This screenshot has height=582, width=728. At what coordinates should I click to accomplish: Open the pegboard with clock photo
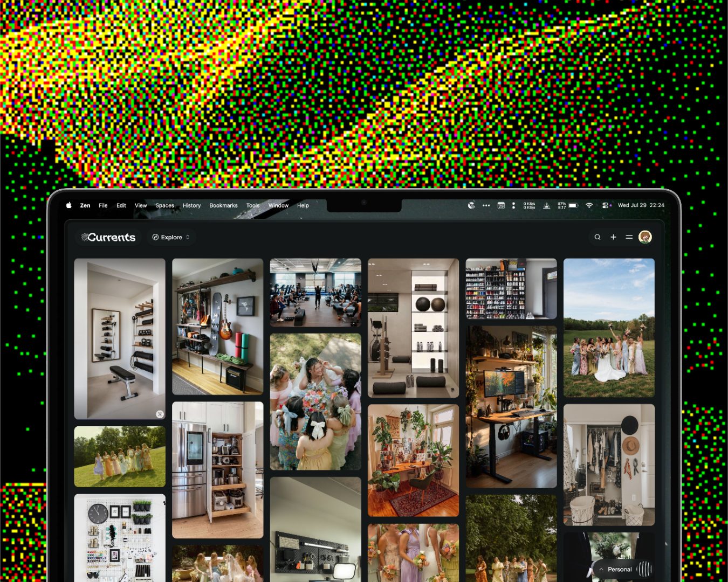[x=120, y=538]
